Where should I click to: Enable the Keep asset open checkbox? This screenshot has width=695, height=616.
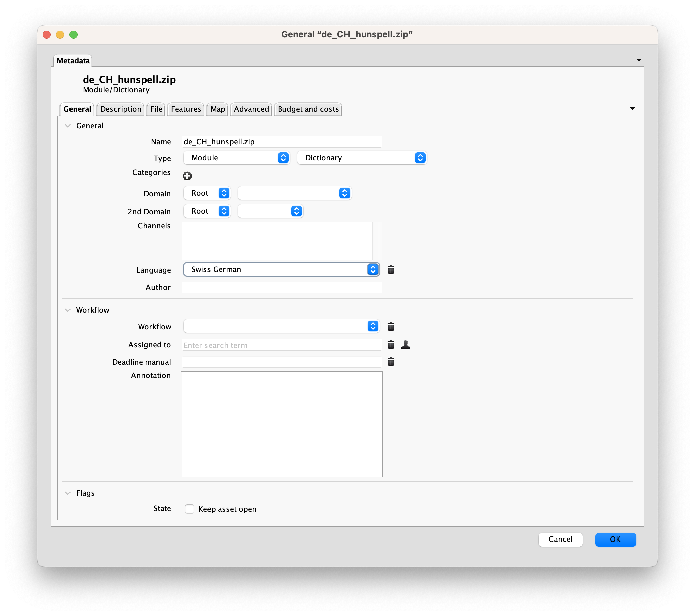click(x=190, y=509)
